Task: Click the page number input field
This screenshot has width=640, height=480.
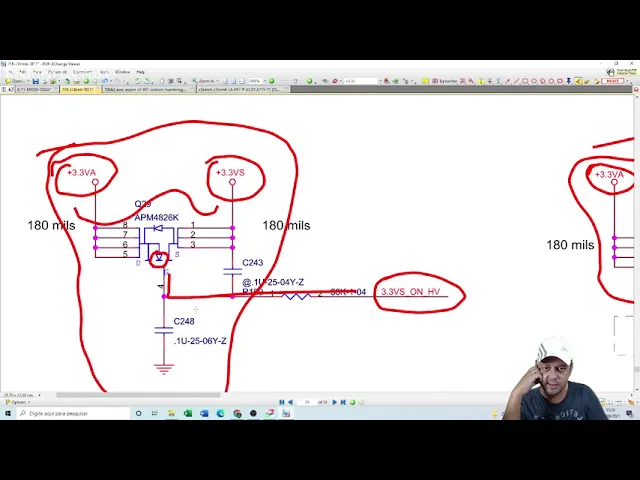Action: pyautogui.click(x=307, y=402)
